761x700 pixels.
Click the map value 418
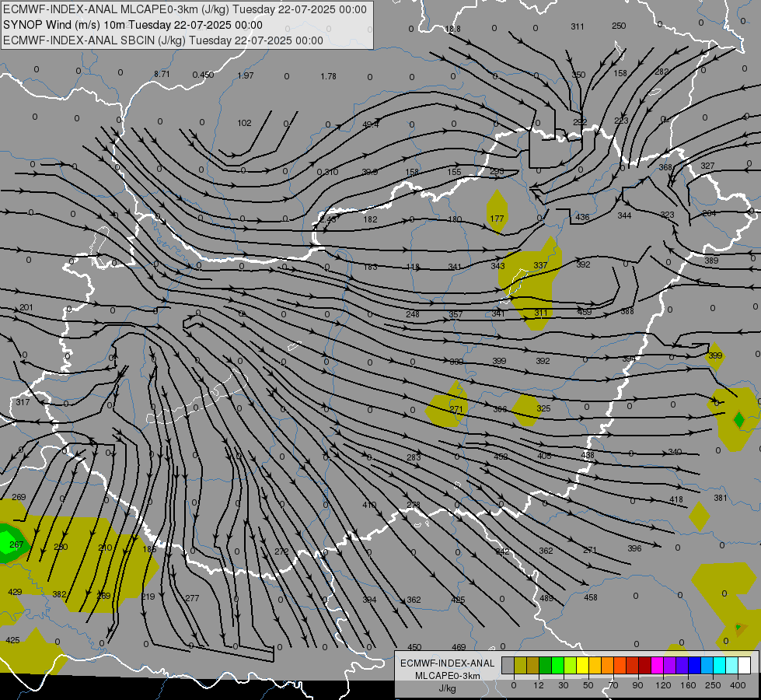676,499
